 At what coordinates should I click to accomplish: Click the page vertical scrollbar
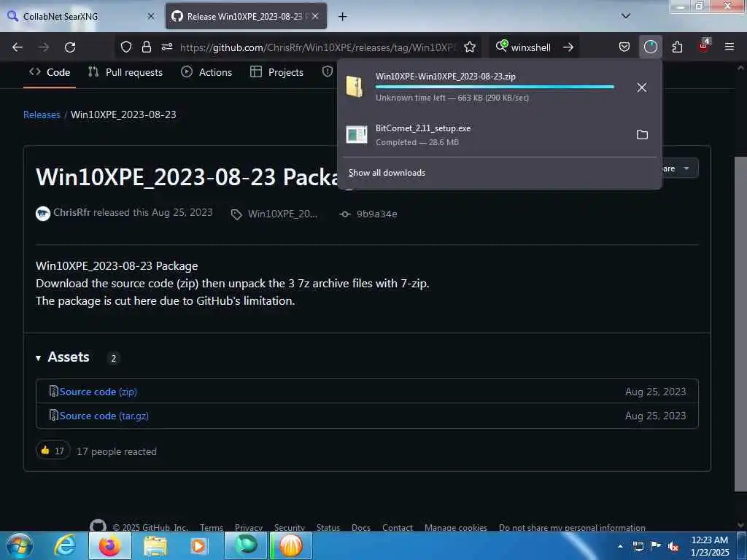point(740,324)
